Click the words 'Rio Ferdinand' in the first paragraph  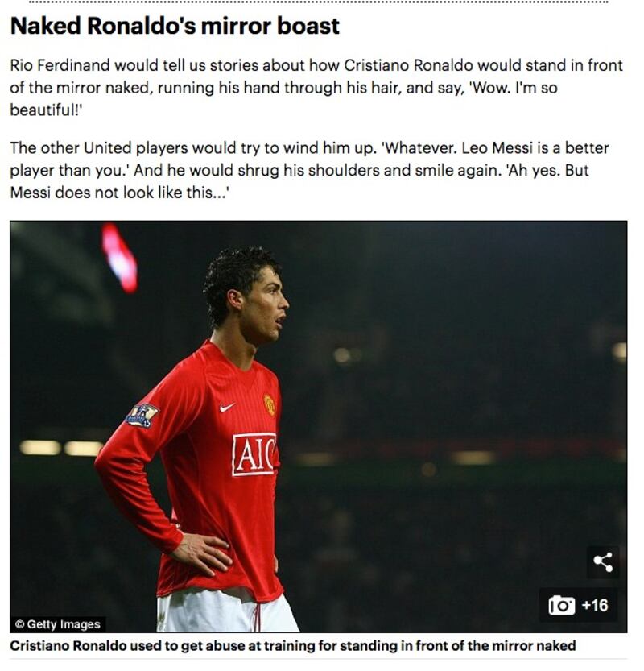pyautogui.click(x=60, y=65)
